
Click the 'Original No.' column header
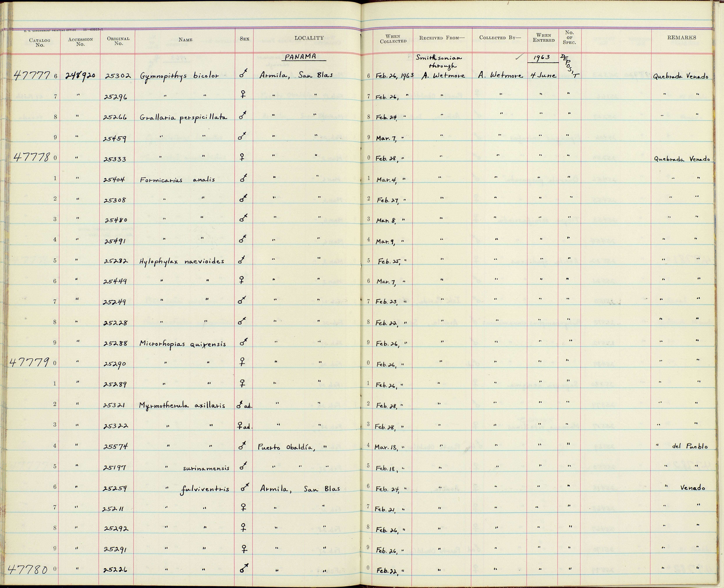(x=118, y=41)
